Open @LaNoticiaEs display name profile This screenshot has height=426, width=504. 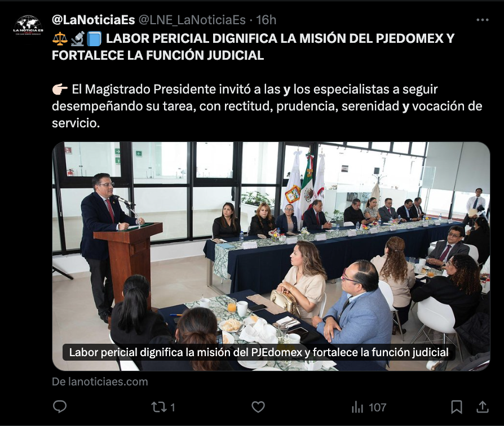(93, 20)
